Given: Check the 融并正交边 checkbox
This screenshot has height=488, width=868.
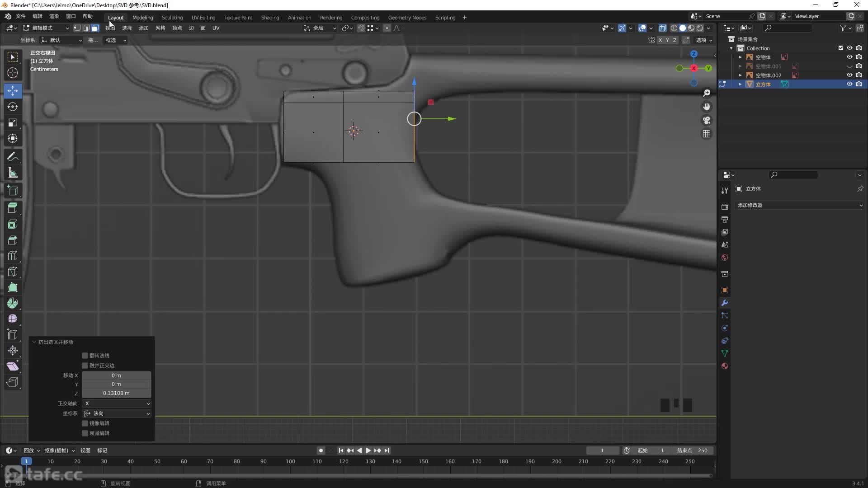Looking at the screenshot, I should pyautogui.click(x=85, y=366).
